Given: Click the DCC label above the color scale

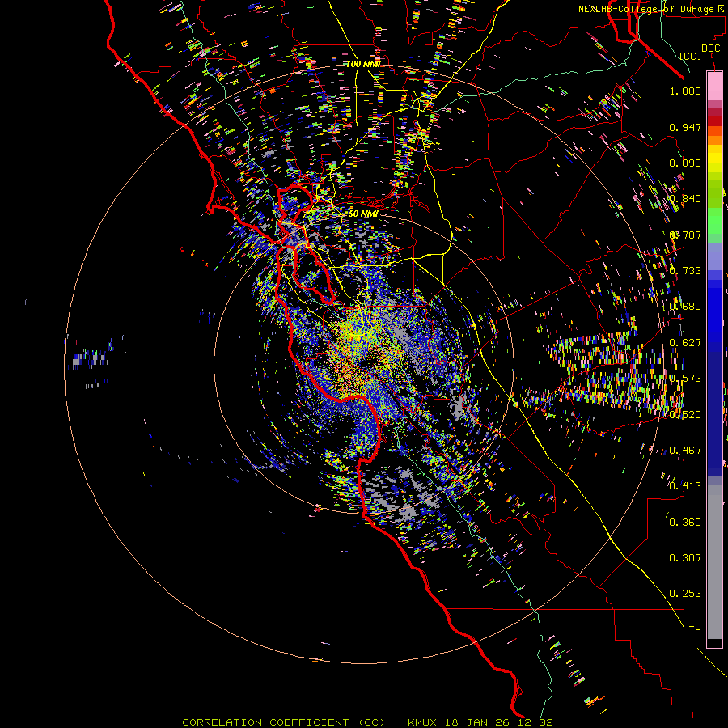Looking at the screenshot, I should pos(710,49).
